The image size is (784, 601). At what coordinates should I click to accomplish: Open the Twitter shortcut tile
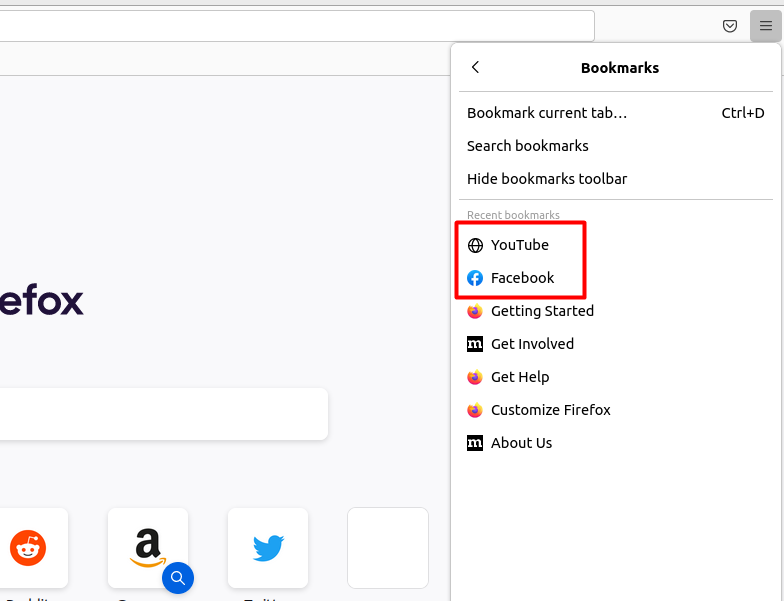(x=268, y=548)
